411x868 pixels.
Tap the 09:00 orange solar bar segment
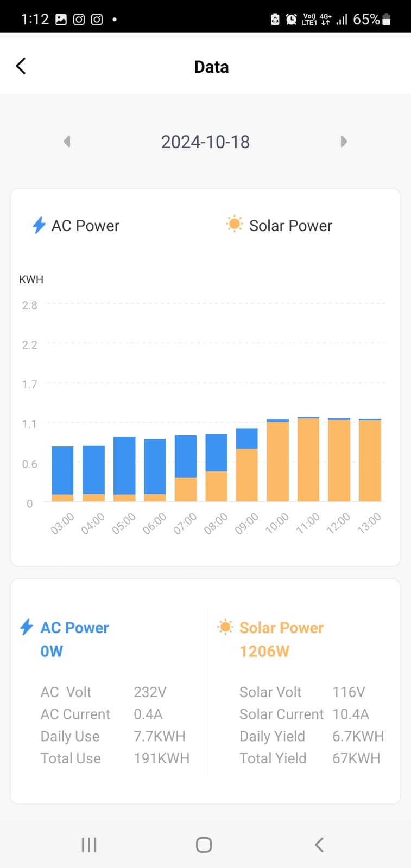pyautogui.click(x=247, y=475)
